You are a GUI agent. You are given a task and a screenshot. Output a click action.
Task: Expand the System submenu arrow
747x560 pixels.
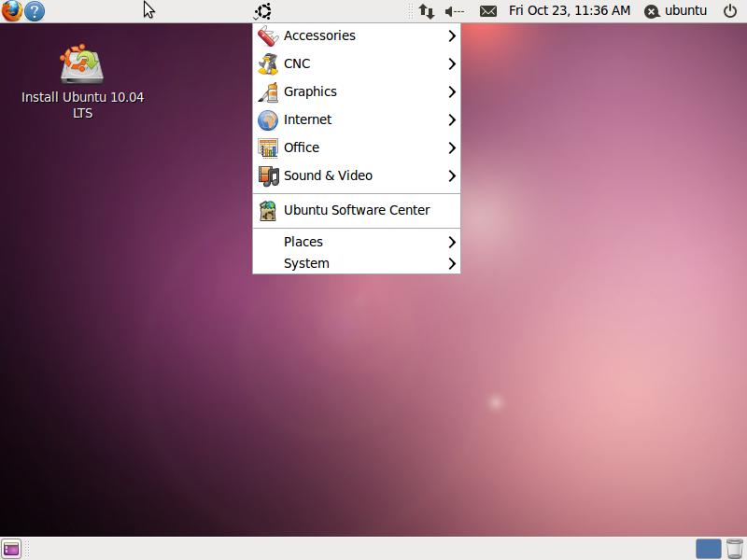point(452,264)
